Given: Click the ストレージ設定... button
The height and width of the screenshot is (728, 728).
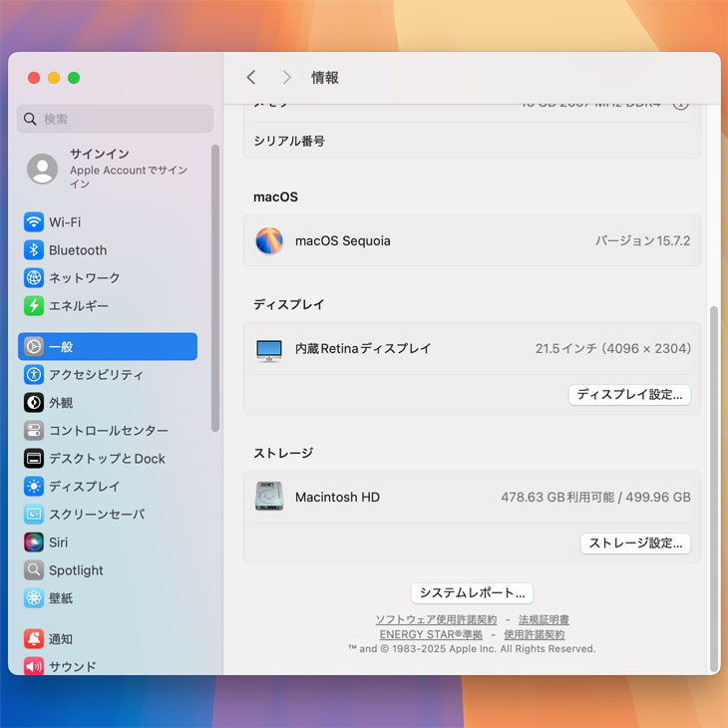Looking at the screenshot, I should (x=635, y=544).
